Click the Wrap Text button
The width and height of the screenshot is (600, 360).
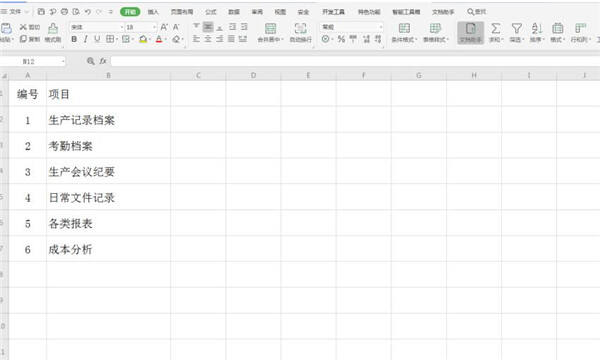300,32
